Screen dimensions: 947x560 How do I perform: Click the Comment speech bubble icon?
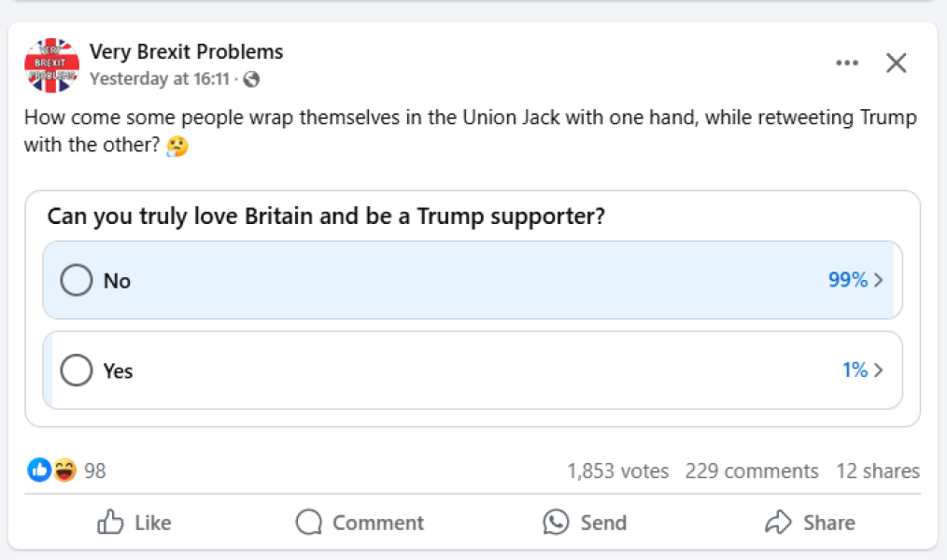[x=309, y=523]
